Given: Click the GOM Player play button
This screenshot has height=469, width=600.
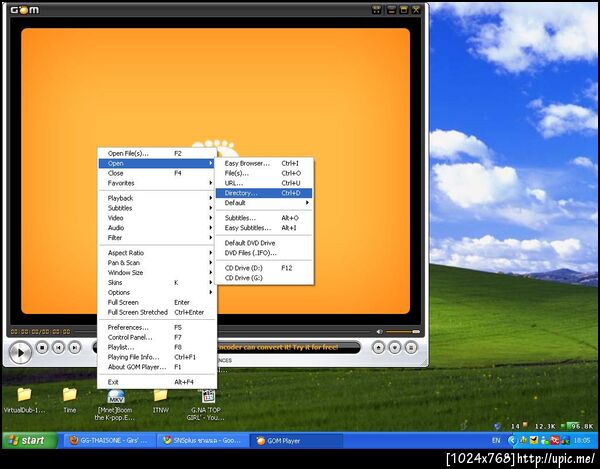Looking at the screenshot, I should 20,352.
